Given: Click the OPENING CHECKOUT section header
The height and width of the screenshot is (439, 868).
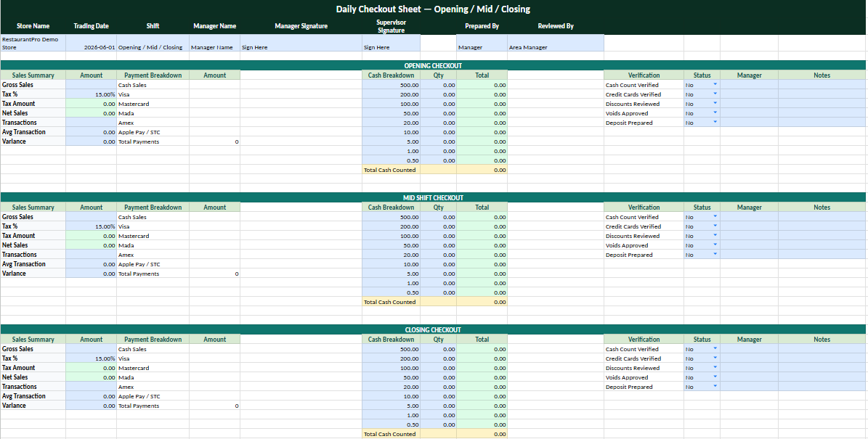Looking at the screenshot, I should (433, 65).
